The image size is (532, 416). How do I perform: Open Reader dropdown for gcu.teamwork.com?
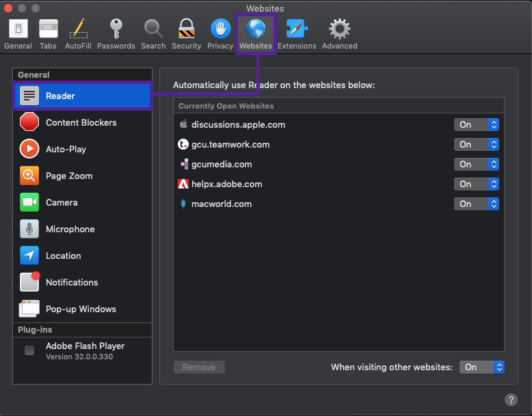tap(477, 144)
